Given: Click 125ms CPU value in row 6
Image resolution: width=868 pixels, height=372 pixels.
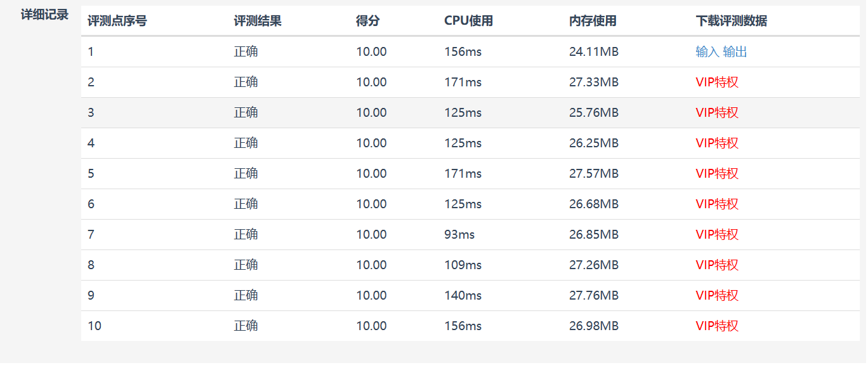Looking at the screenshot, I should click(463, 204).
